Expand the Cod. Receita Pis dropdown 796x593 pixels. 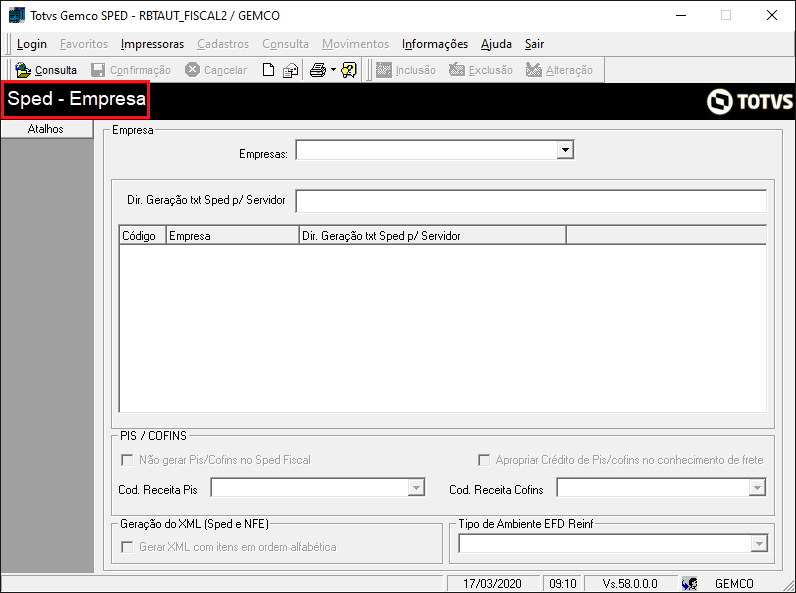pos(416,488)
